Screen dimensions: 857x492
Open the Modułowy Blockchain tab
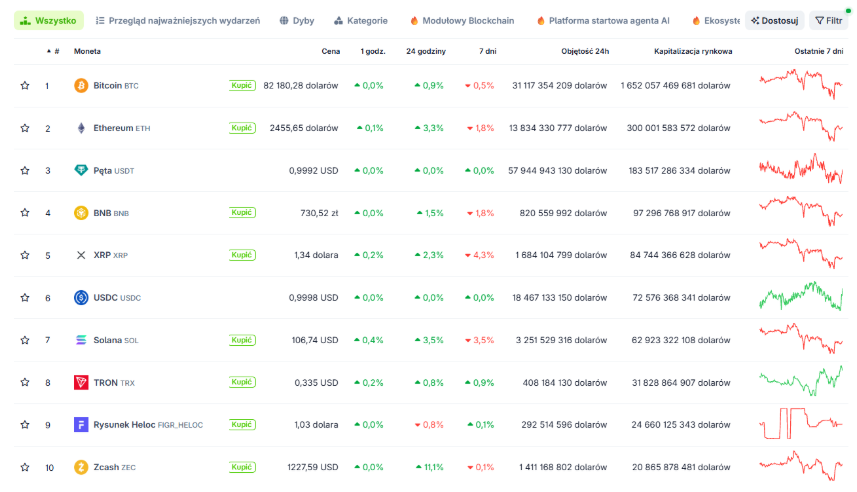(462, 21)
